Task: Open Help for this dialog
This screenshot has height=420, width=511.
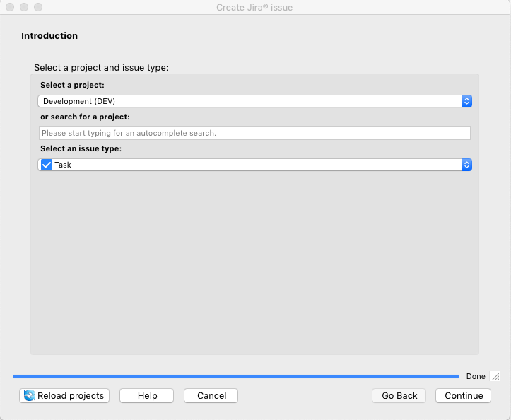Action: tap(147, 396)
